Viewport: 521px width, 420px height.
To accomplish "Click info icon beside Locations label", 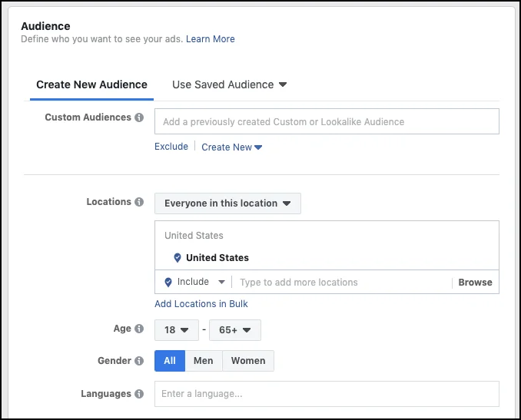I will (x=139, y=203).
